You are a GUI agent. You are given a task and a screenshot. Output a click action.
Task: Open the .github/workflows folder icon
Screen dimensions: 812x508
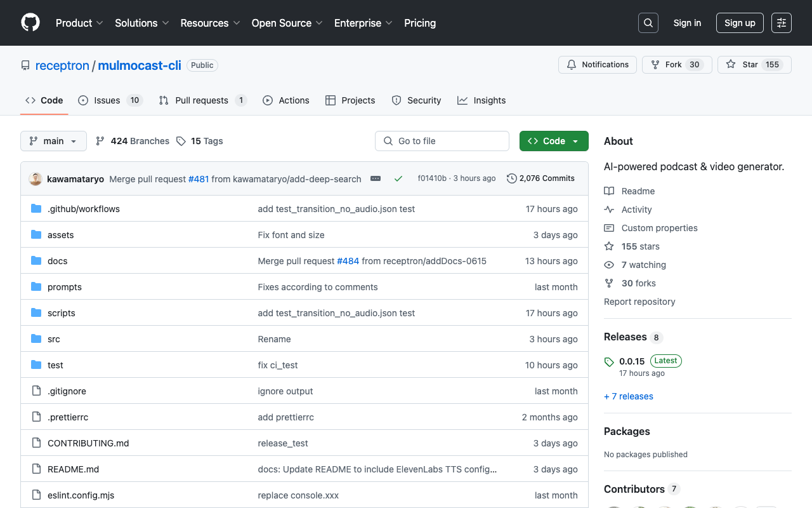(x=36, y=209)
